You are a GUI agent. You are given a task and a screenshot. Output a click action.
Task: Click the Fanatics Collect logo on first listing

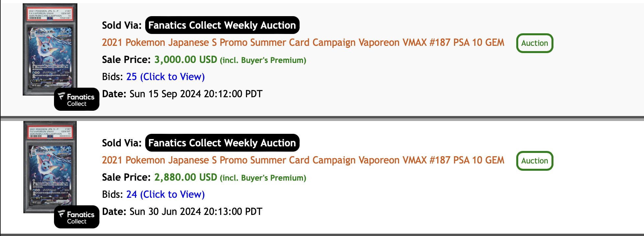pyautogui.click(x=77, y=99)
